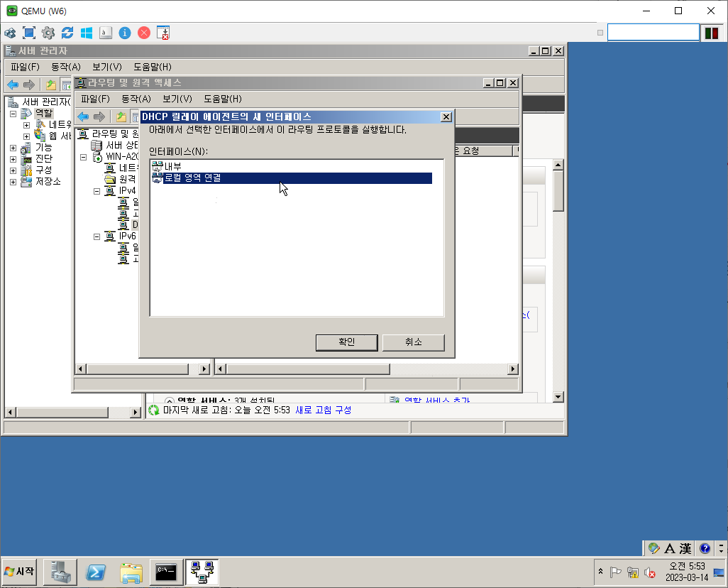Open 보기(V) menu in Routing and Remote Access
This screenshot has height=588, width=728.
tap(177, 99)
